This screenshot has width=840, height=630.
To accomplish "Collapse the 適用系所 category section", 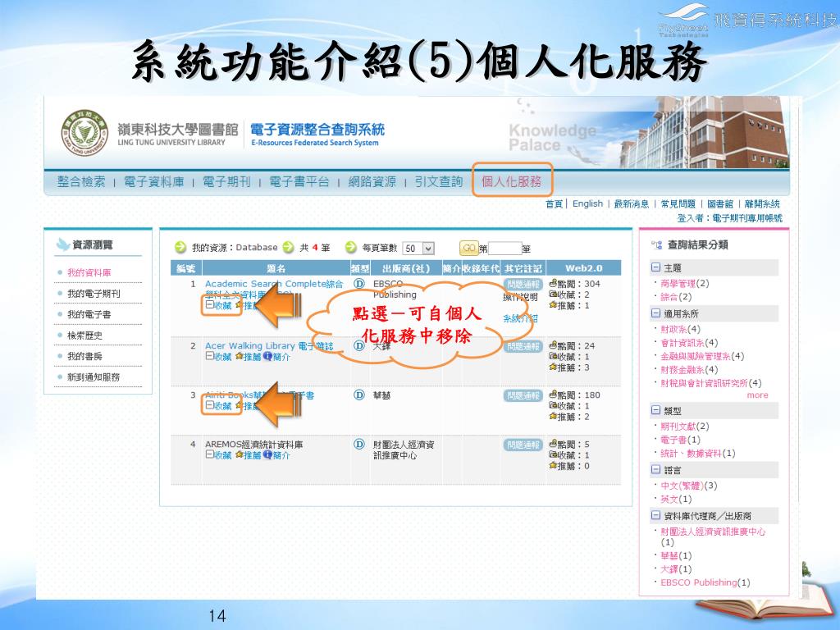I will 655,313.
